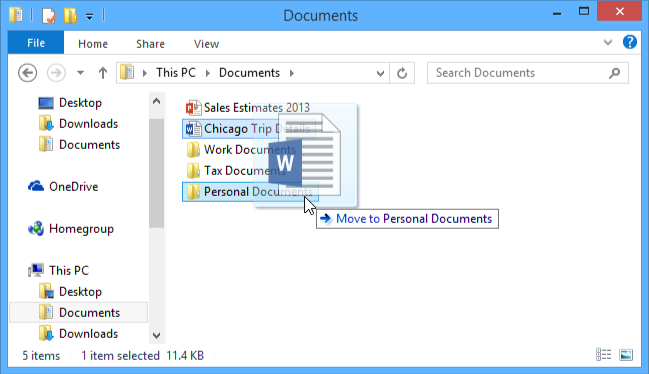Click the Tax Documents folder icon
This screenshot has width=649, height=374.
(x=193, y=171)
